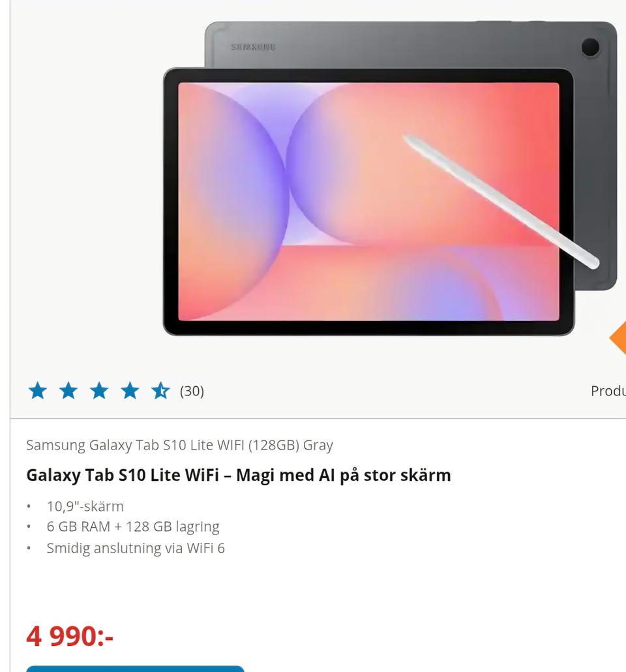This screenshot has width=626, height=672.
Task: Select the 10,9"-skärm bullet point
Action: click(85, 506)
